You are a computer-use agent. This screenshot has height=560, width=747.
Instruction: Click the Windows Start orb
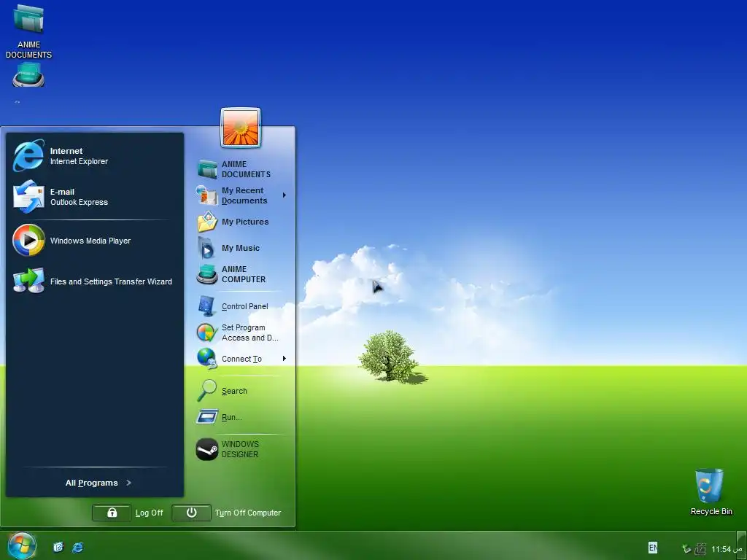pos(21,545)
